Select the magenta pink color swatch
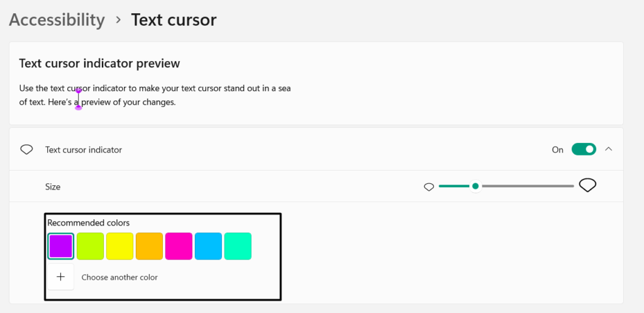Image resolution: width=644 pixels, height=313 pixels. tap(179, 246)
